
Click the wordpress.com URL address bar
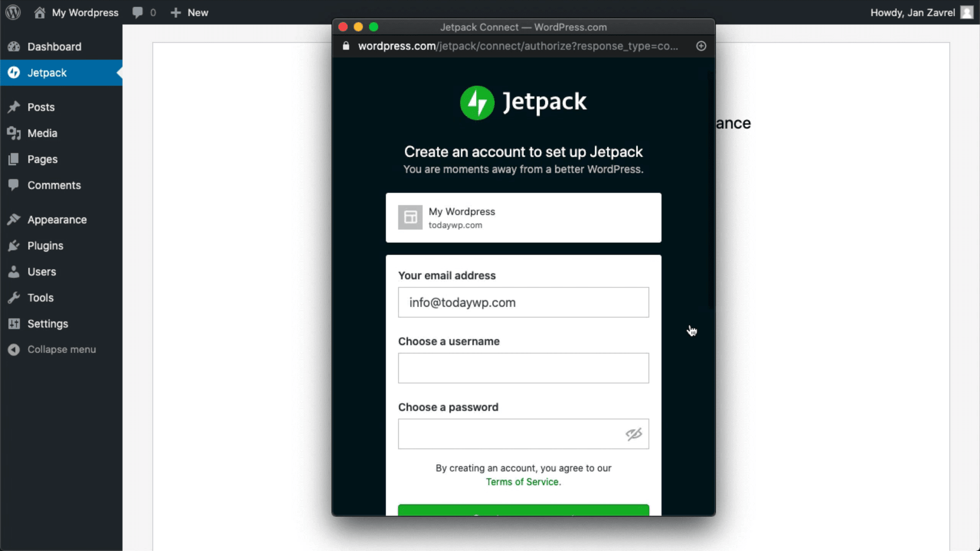[518, 46]
